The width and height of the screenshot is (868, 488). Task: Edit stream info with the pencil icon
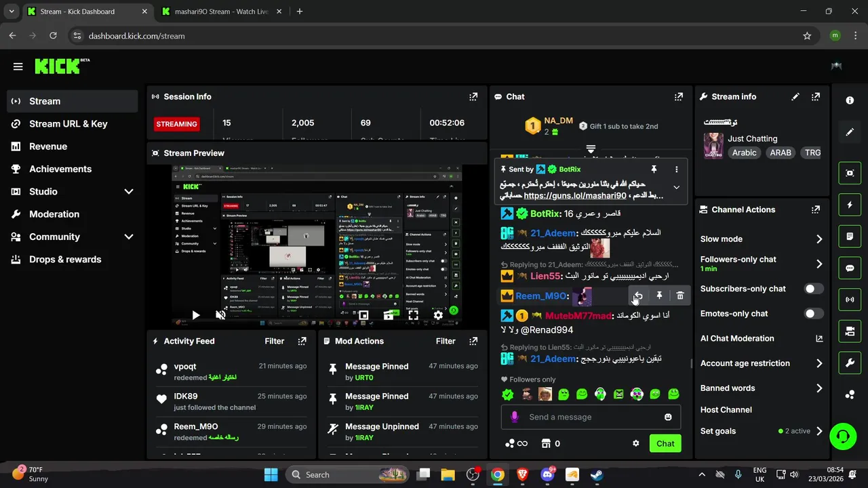click(x=795, y=97)
